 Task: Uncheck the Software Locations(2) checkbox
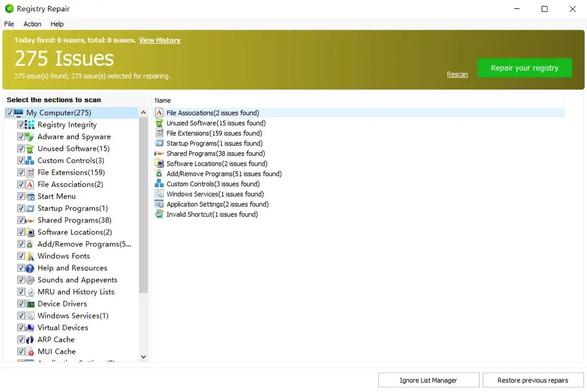21,232
